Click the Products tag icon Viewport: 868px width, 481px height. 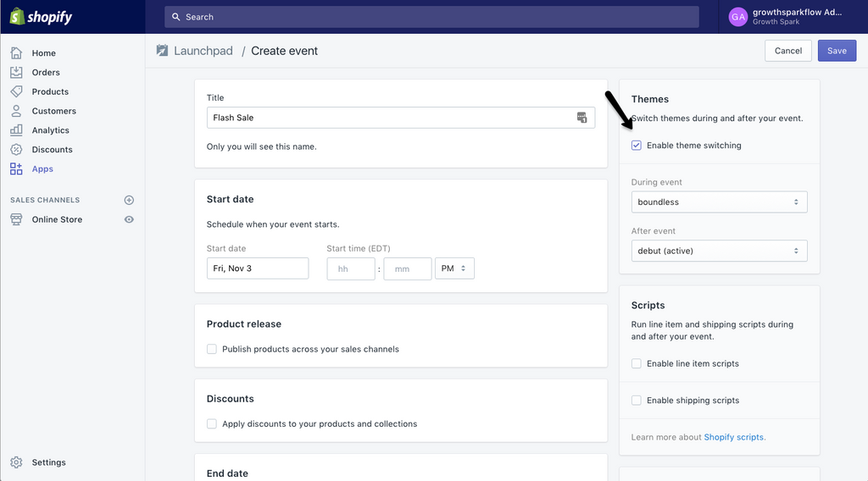[16, 91]
